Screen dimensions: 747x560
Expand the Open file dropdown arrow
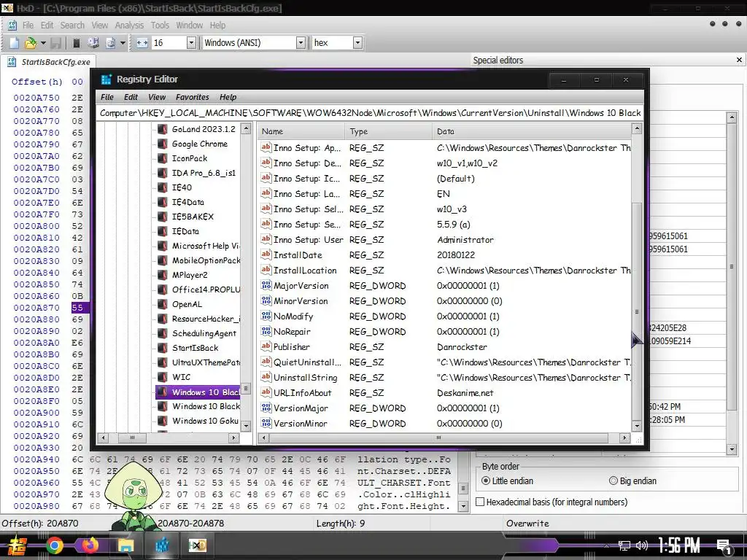pyautogui.click(x=43, y=43)
